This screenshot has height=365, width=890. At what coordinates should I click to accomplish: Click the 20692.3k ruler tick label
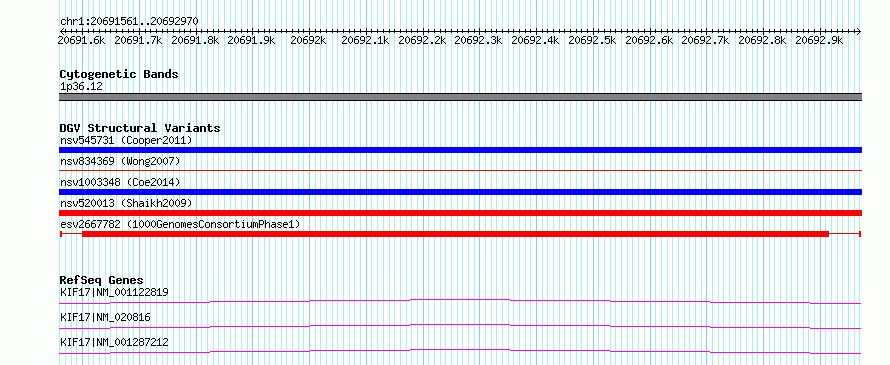click(478, 40)
